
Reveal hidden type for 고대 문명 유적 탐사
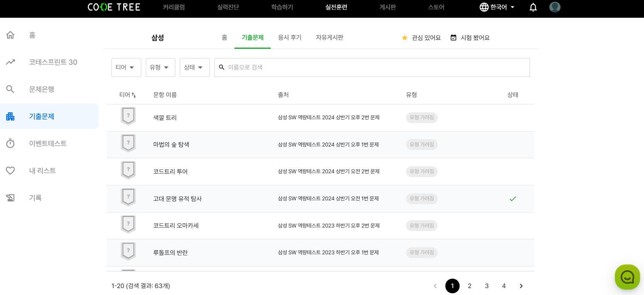pyautogui.click(x=422, y=199)
